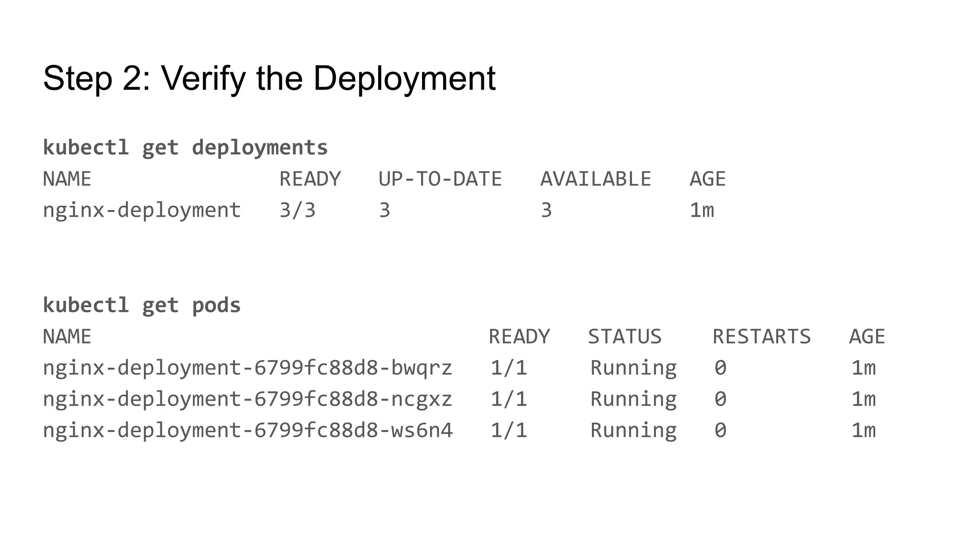Select pod name nginx-deployment-6799fc88d8-ncgxz

[247, 399]
